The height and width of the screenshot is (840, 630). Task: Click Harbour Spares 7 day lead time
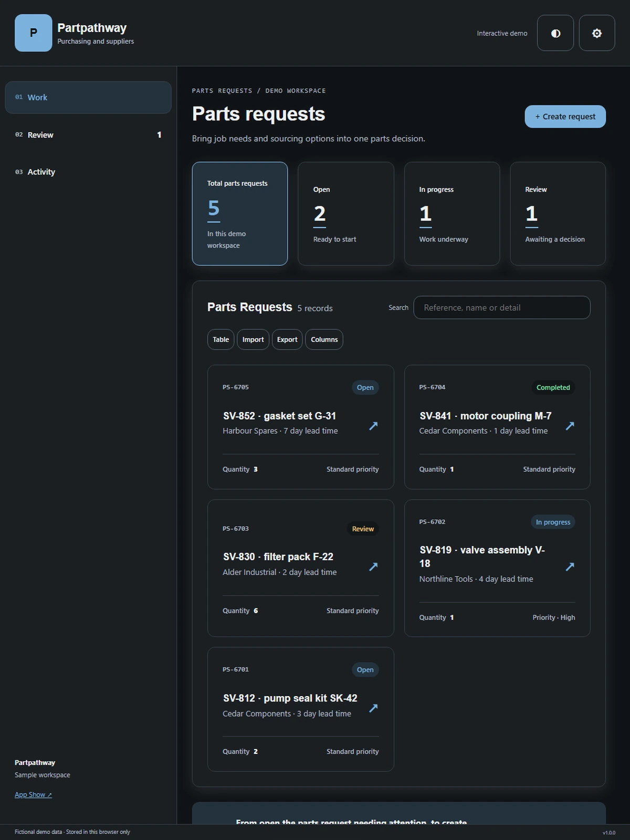(280, 430)
